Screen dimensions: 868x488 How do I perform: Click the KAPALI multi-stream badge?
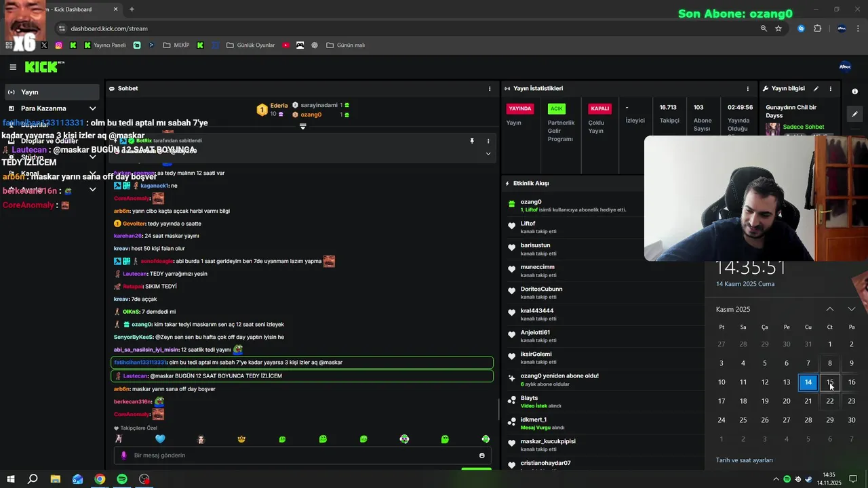pyautogui.click(x=600, y=108)
